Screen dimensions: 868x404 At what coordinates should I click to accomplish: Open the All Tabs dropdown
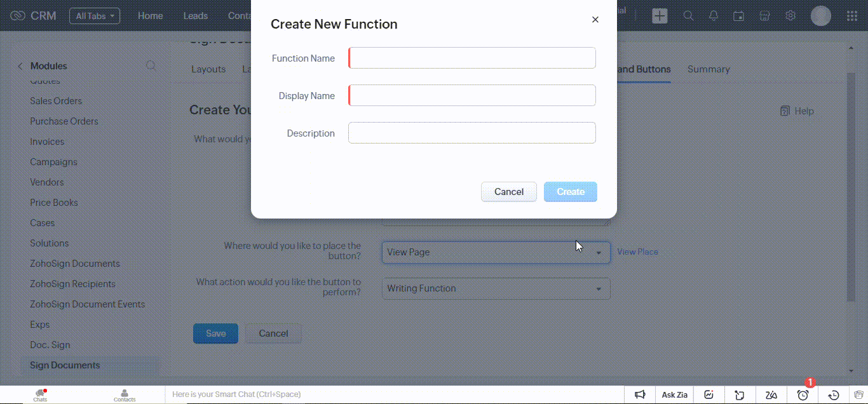pyautogui.click(x=94, y=16)
